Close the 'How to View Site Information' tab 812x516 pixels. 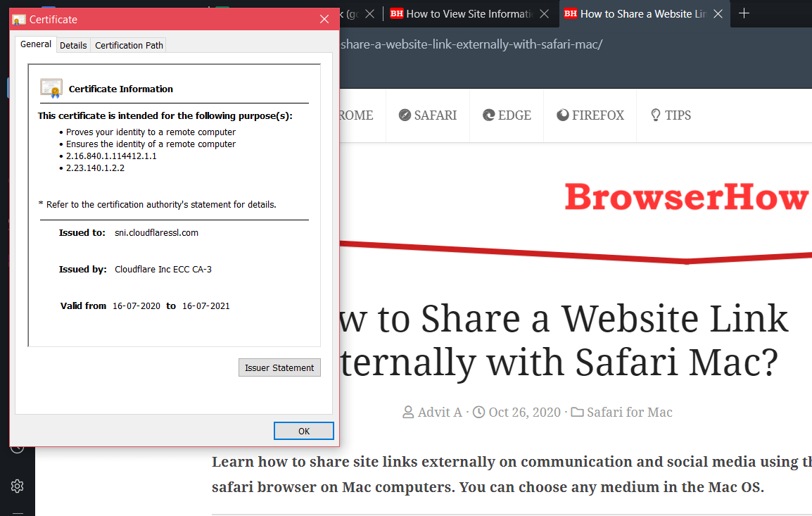coord(545,14)
